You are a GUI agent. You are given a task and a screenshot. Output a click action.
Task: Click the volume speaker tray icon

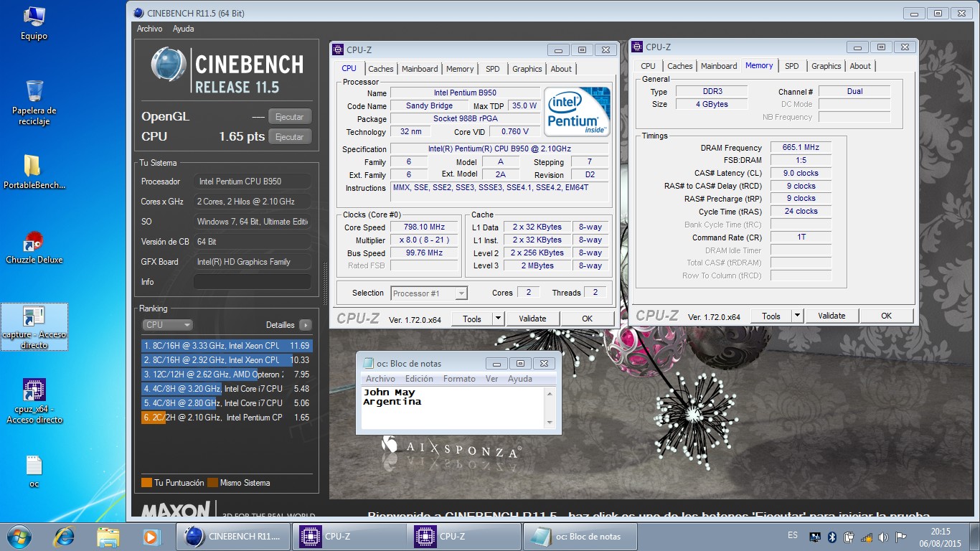[882, 537]
